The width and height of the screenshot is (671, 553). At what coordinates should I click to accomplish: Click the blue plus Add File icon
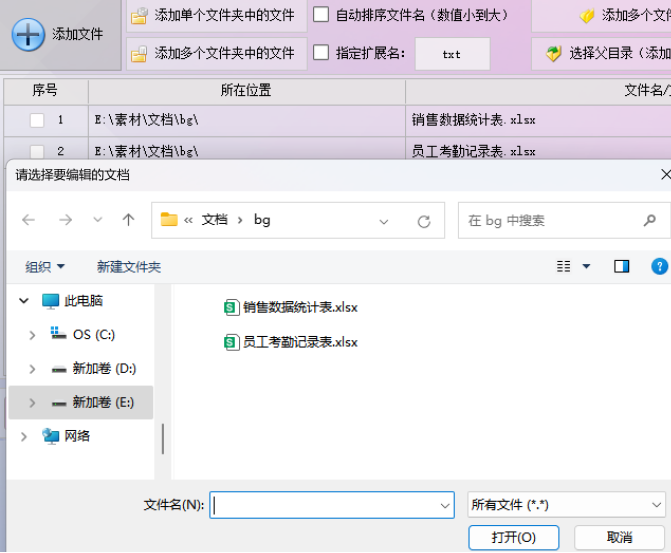pyautogui.click(x=28, y=35)
